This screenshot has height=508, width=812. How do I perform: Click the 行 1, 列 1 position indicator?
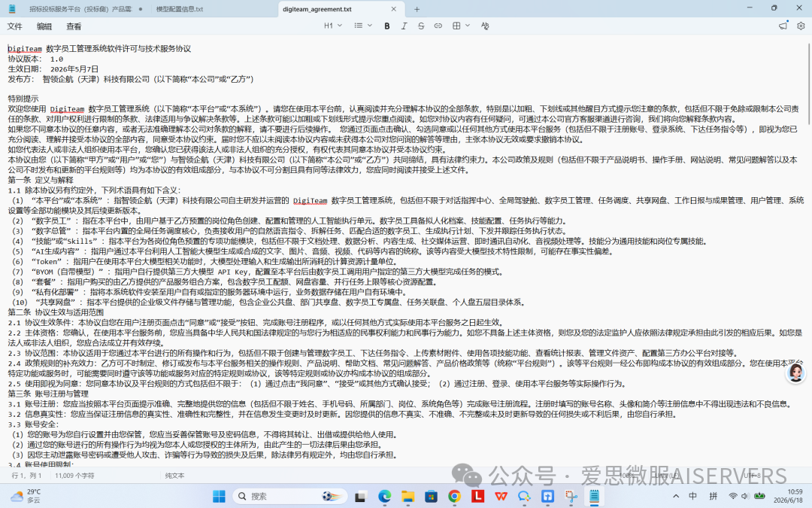28,476
